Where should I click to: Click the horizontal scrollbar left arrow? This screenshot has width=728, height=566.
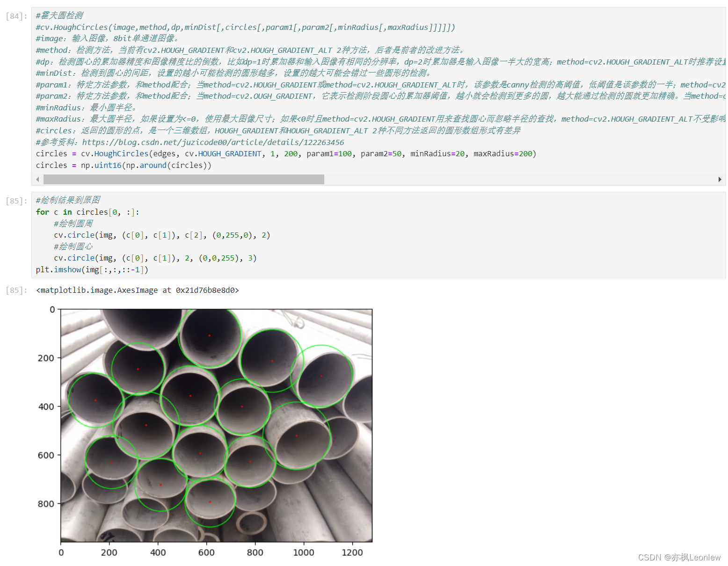click(37, 180)
